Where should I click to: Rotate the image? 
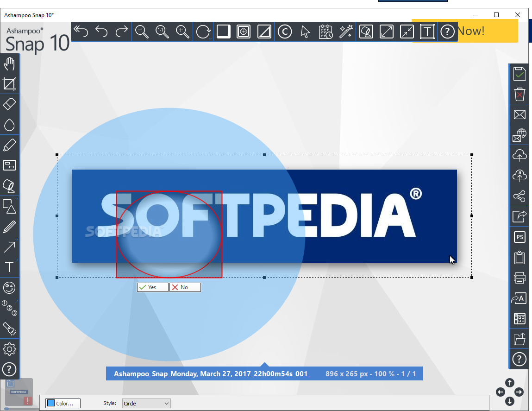pyautogui.click(x=203, y=32)
